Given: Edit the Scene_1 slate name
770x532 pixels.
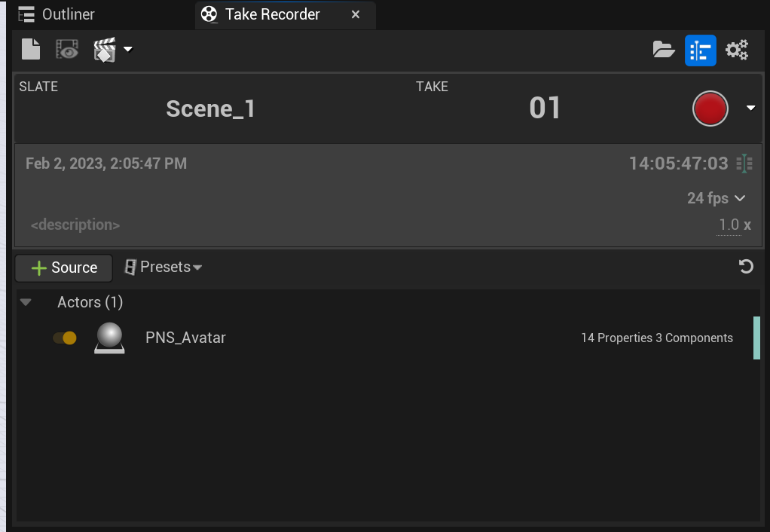Looking at the screenshot, I should tap(210, 108).
